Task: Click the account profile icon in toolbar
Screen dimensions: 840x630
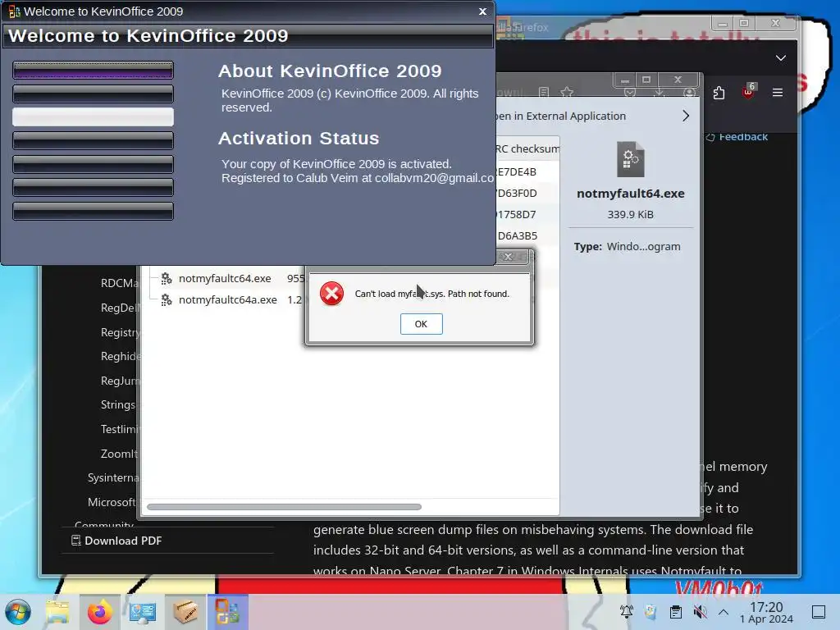Action: [x=689, y=92]
